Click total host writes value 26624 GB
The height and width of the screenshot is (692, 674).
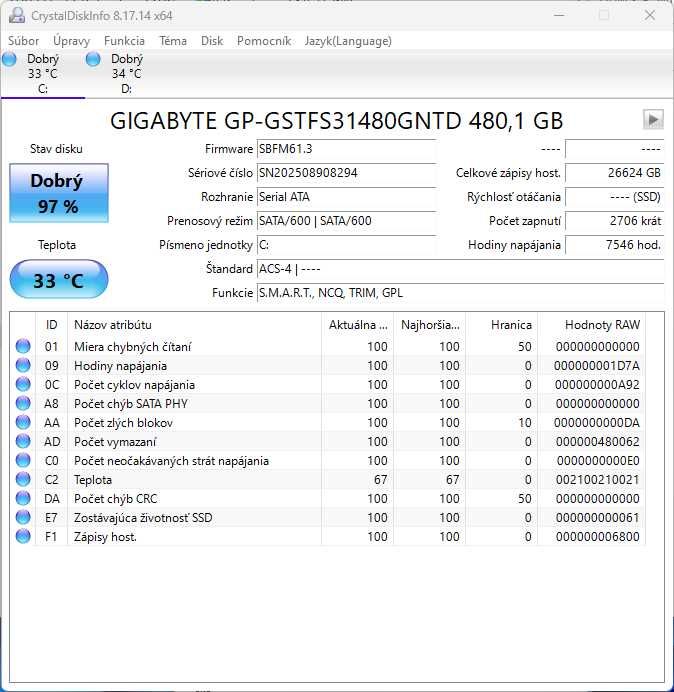pos(614,173)
